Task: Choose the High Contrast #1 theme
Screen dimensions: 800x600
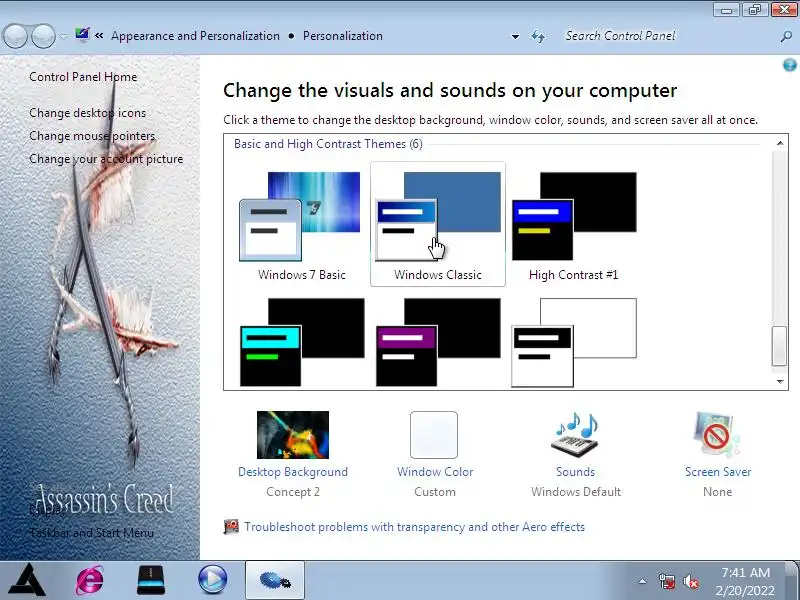Action: tap(573, 226)
